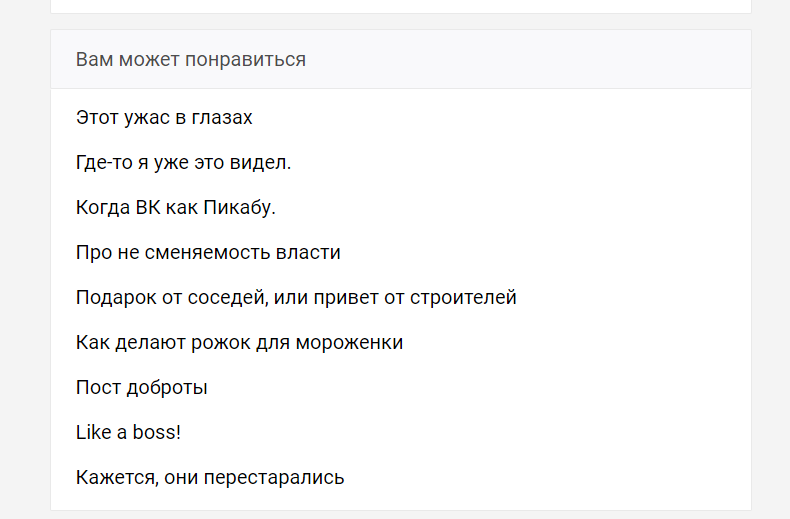Open the post "Этот ужас в глазах"
Viewport: 790px width, 519px height.
(x=164, y=118)
